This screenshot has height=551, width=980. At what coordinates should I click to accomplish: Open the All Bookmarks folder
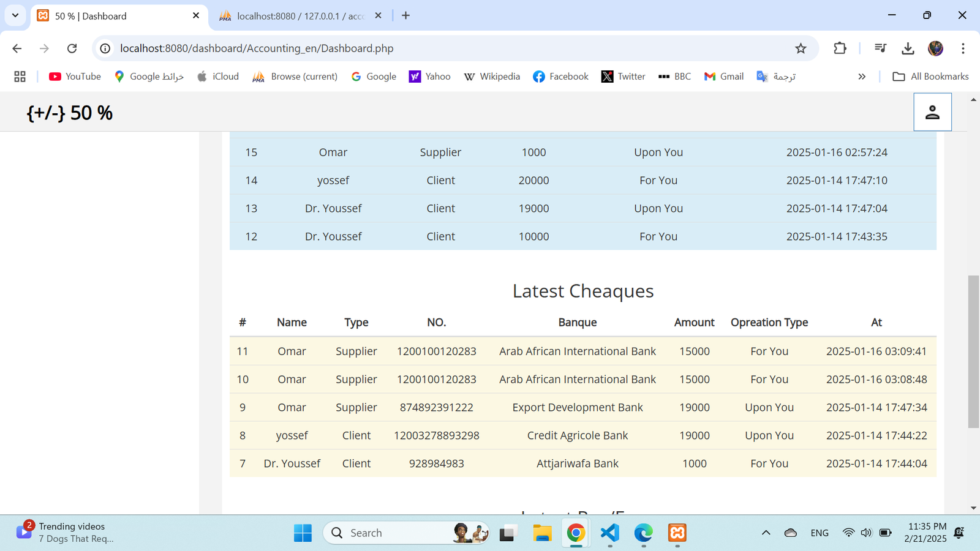pos(930,77)
